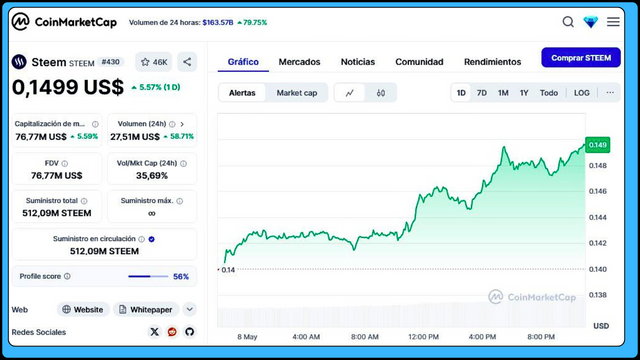Click the verified badge for circulating supply

pyautogui.click(x=151, y=239)
